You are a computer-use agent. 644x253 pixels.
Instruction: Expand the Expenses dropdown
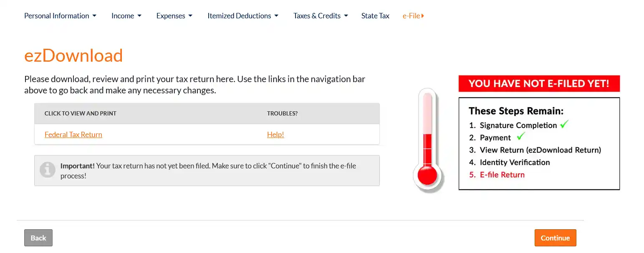(x=174, y=16)
